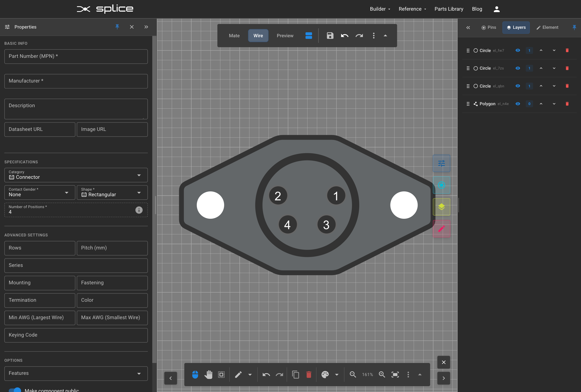Viewport: 581px width, 392px height.
Task: Switch to the Pins tab
Action: click(489, 28)
